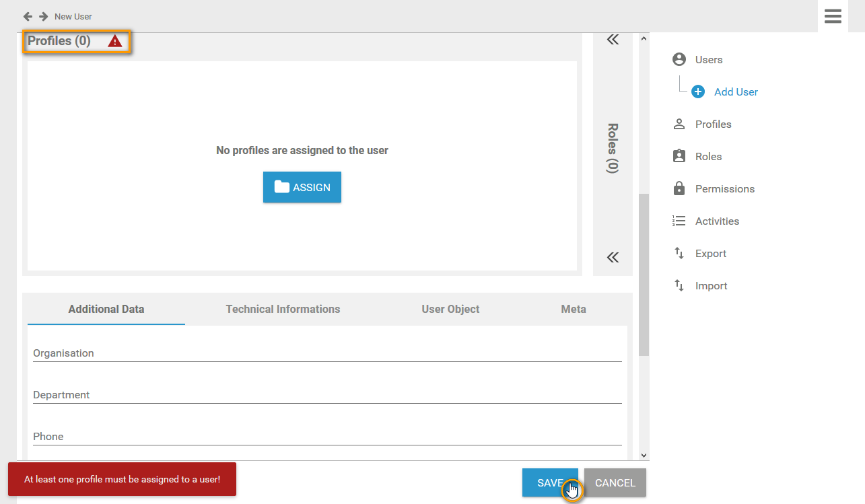This screenshot has height=504, width=865.
Task: Open Profiles from the sidebar
Action: tap(679, 124)
